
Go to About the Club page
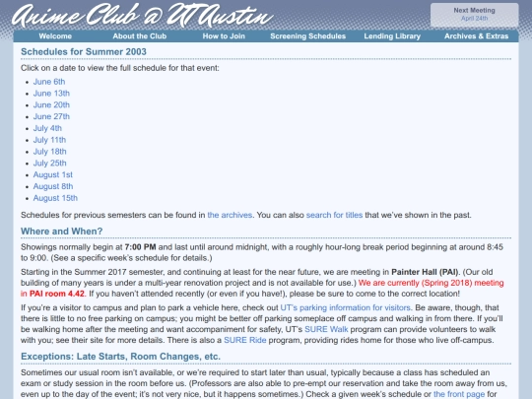click(x=140, y=36)
